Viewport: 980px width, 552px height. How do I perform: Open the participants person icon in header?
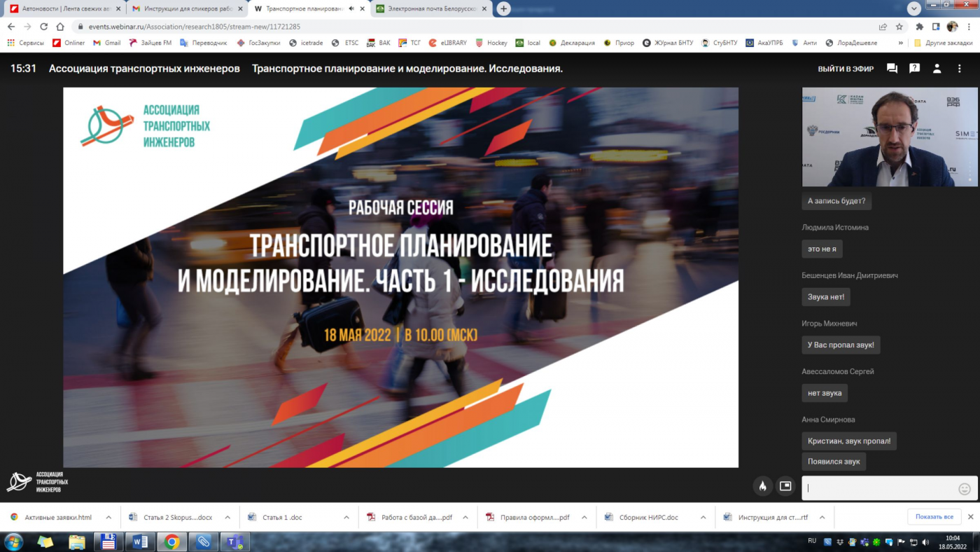[x=937, y=69]
